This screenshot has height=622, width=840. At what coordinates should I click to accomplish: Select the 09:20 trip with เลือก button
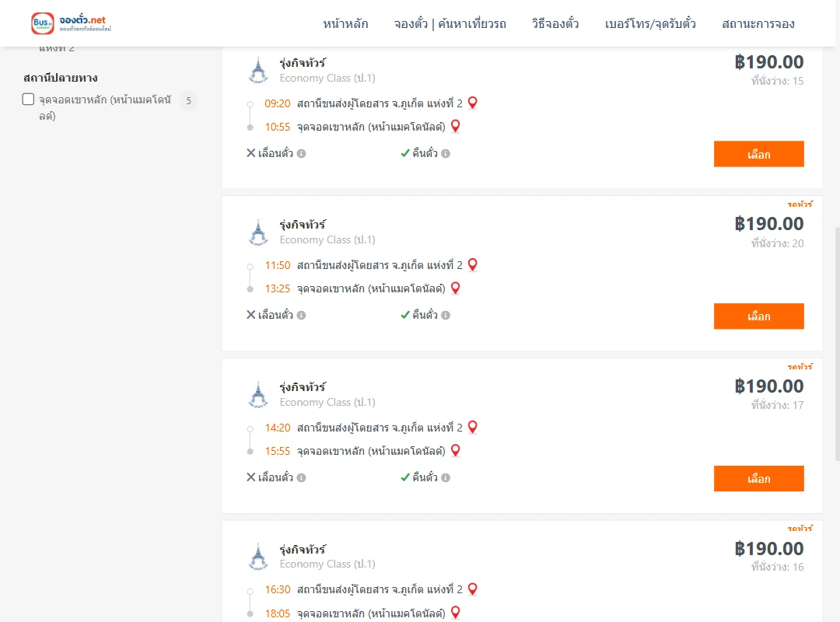(758, 154)
